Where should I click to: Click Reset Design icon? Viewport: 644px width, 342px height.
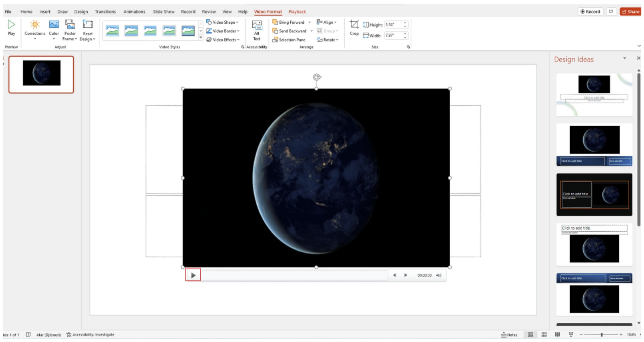88,25
